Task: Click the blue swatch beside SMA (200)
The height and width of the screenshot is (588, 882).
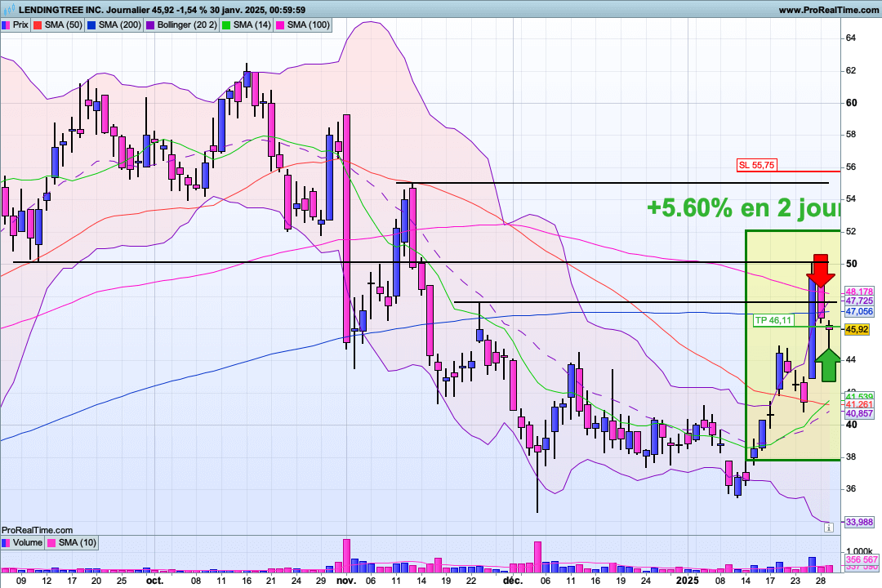Action: [x=91, y=24]
